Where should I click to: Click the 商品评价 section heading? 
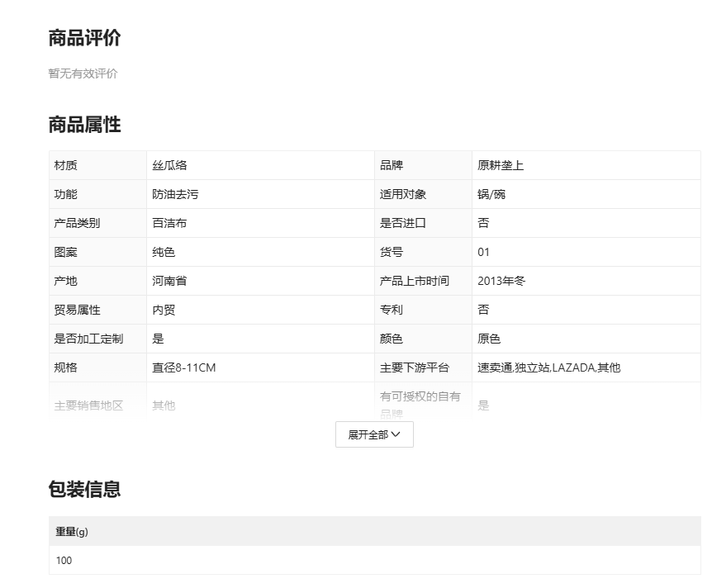point(84,38)
